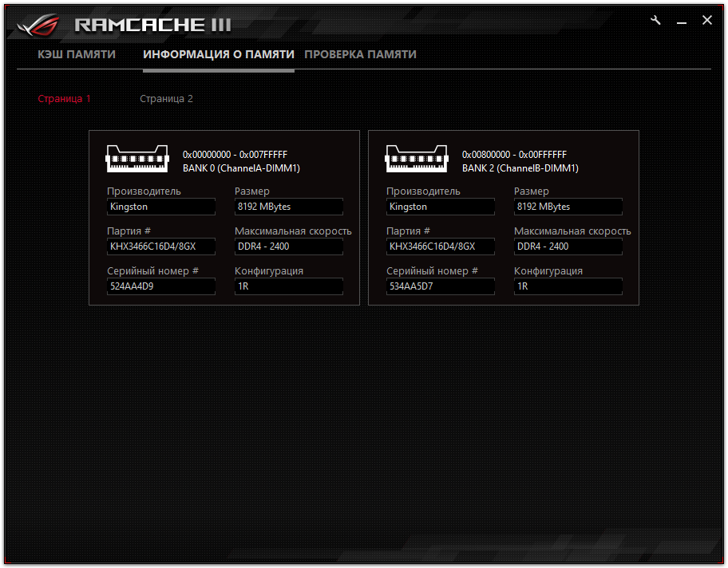This screenshot has height=568, width=728.
Task: Select the ИНФОРМАЦИЯ О ПАМЯТИ tab
Action: [219, 55]
